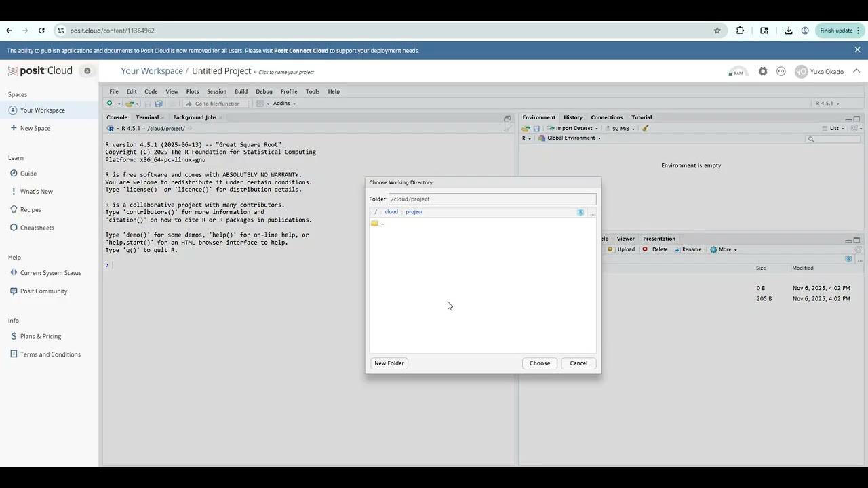The image size is (868, 488).
Task: Click the ellipsis browse icon in dialog
Action: [x=592, y=213]
